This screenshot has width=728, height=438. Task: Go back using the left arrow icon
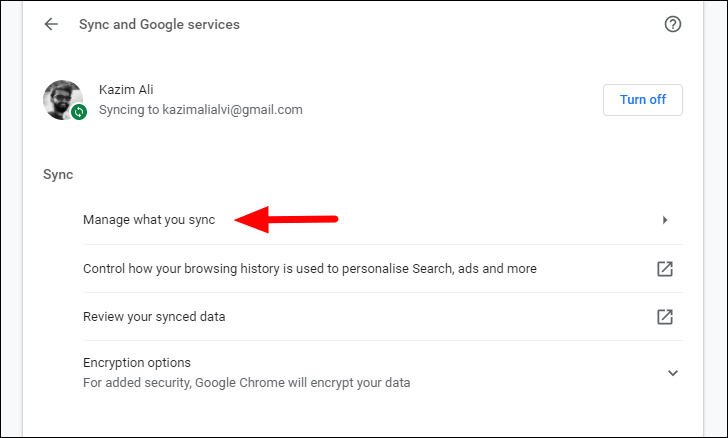point(51,24)
